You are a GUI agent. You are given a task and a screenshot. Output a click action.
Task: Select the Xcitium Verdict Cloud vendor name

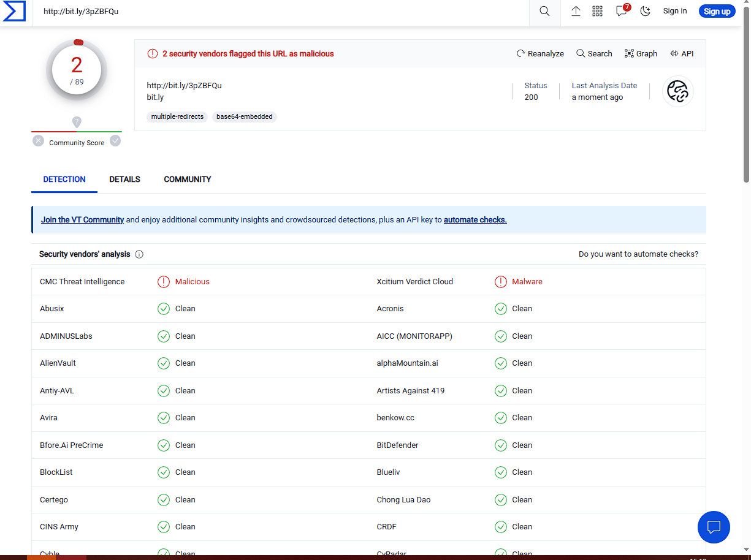(415, 282)
